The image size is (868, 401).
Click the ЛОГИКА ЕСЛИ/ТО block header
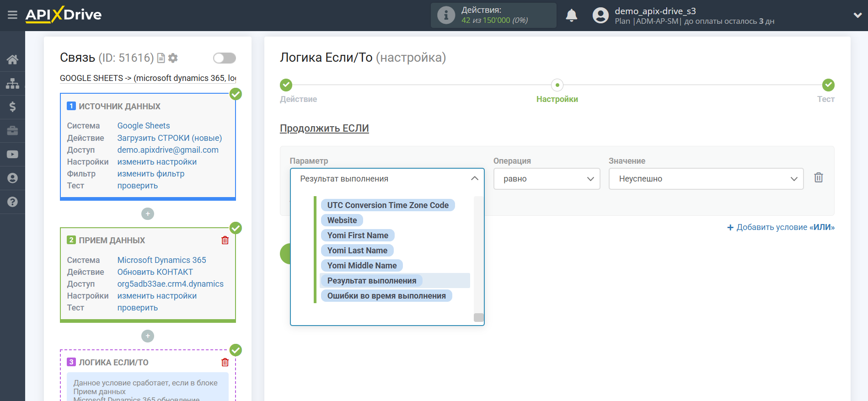tap(113, 363)
